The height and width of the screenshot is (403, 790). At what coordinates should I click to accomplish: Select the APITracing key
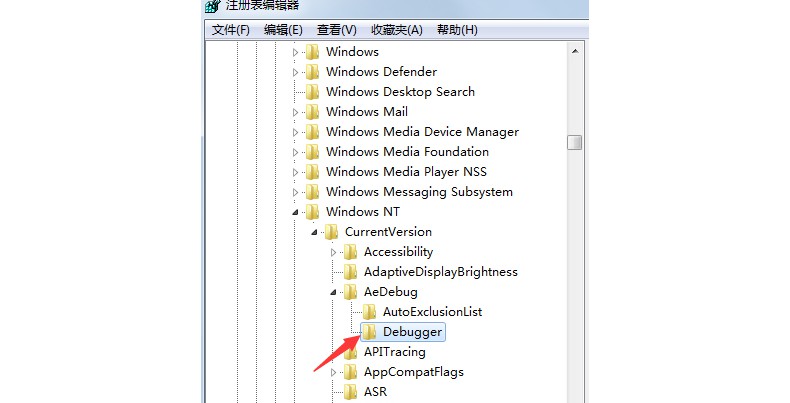click(395, 352)
